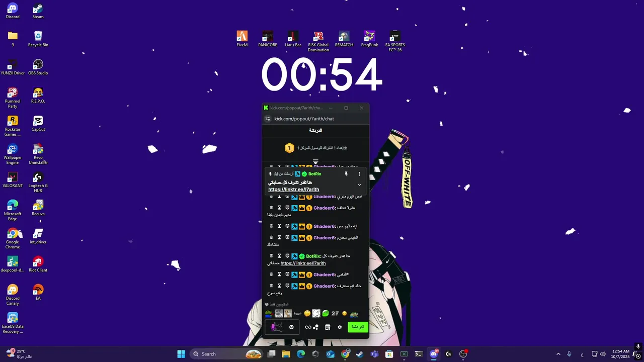Select the REMATCH desktop icon
Image resolution: width=644 pixels, height=362 pixels.
[x=344, y=39]
